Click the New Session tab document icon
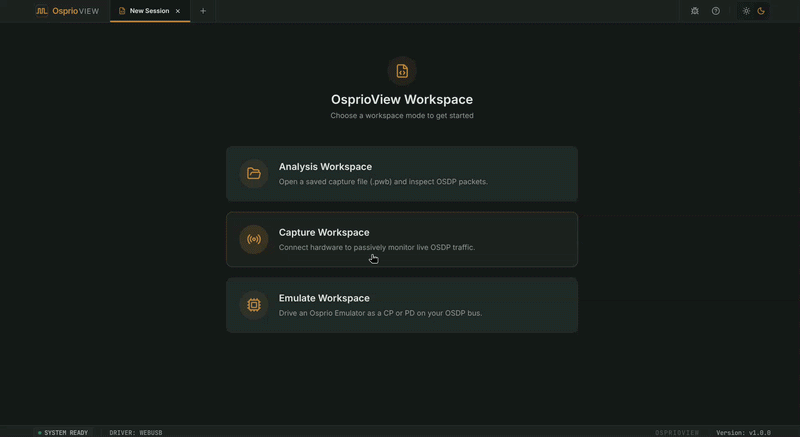 click(122, 11)
